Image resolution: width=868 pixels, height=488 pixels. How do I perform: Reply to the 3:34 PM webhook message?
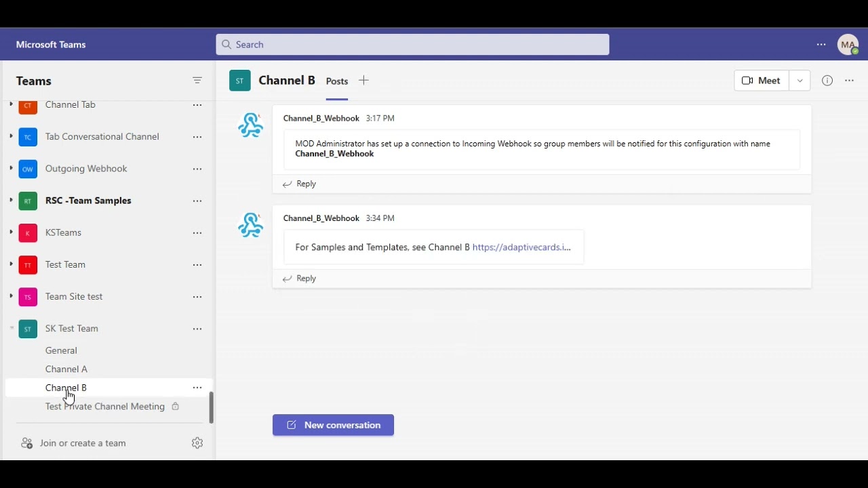pyautogui.click(x=299, y=279)
